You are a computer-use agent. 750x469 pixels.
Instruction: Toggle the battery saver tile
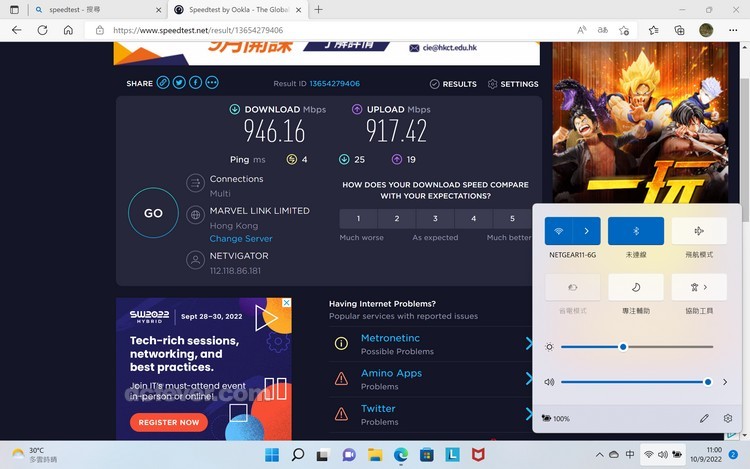[573, 287]
